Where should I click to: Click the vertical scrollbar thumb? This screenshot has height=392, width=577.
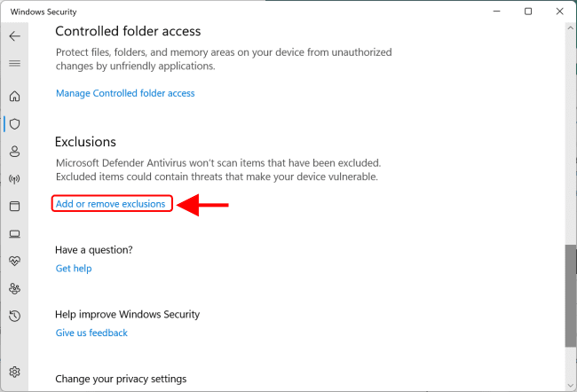tap(569, 294)
